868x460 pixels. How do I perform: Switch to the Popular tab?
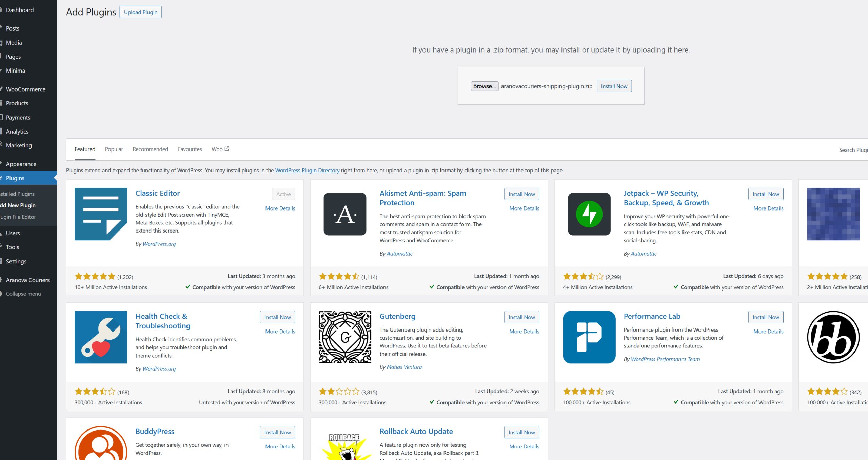point(114,149)
